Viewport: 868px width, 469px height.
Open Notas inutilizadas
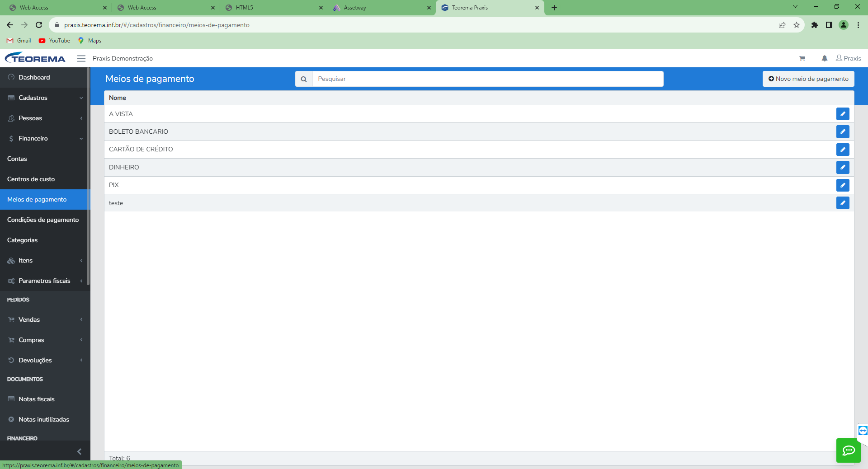44,419
